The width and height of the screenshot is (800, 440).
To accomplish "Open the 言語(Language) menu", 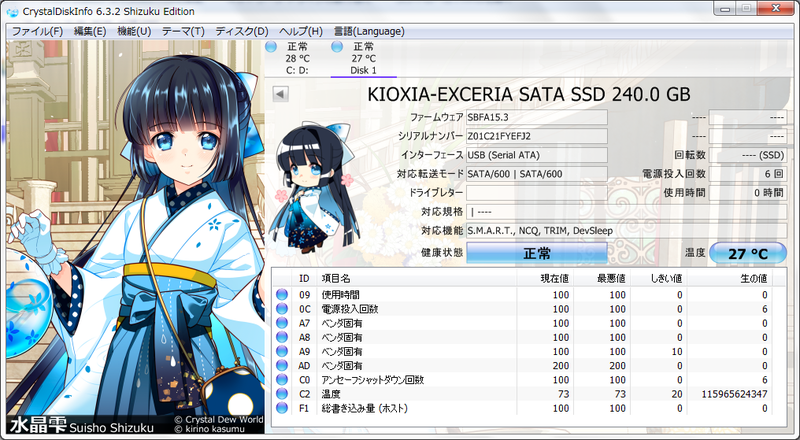I will click(369, 31).
